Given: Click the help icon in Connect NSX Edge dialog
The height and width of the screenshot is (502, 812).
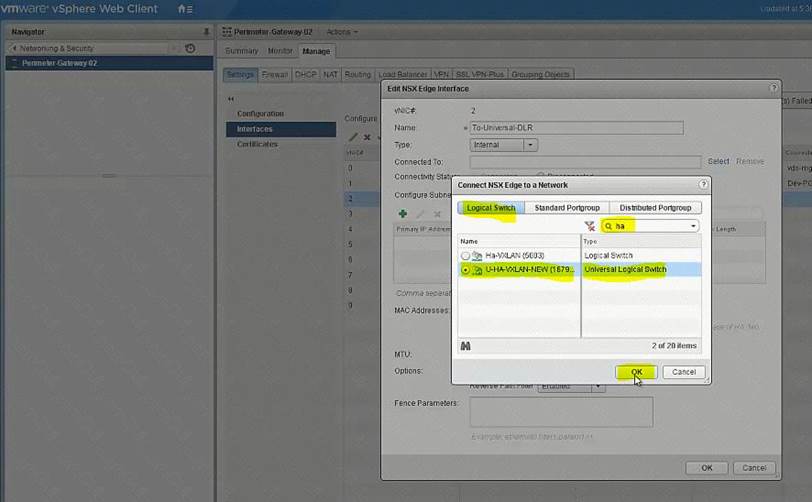Looking at the screenshot, I should pos(703,185).
